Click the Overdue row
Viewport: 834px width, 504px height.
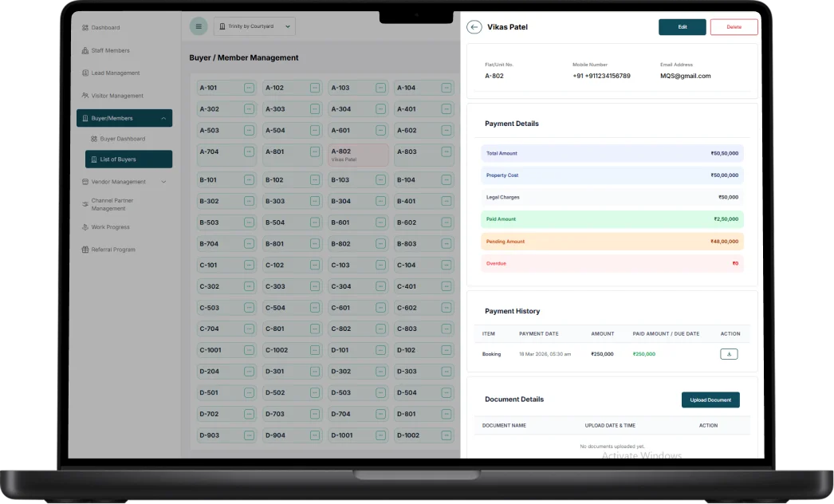(x=612, y=263)
